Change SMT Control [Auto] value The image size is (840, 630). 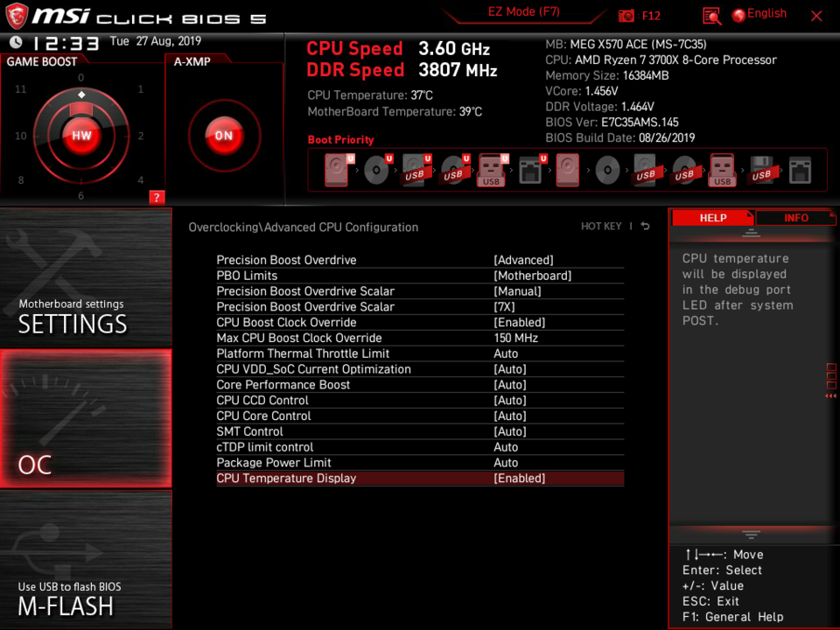pyautogui.click(x=510, y=430)
